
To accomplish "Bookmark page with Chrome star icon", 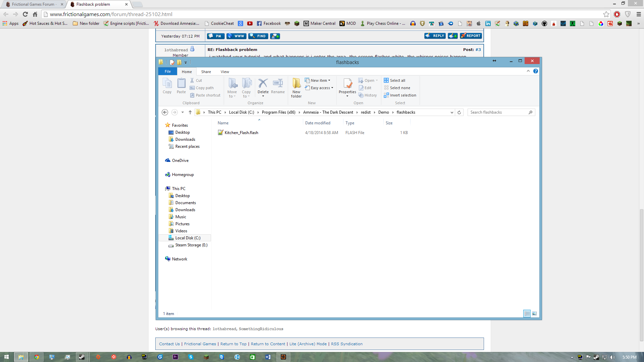I will [606, 14].
